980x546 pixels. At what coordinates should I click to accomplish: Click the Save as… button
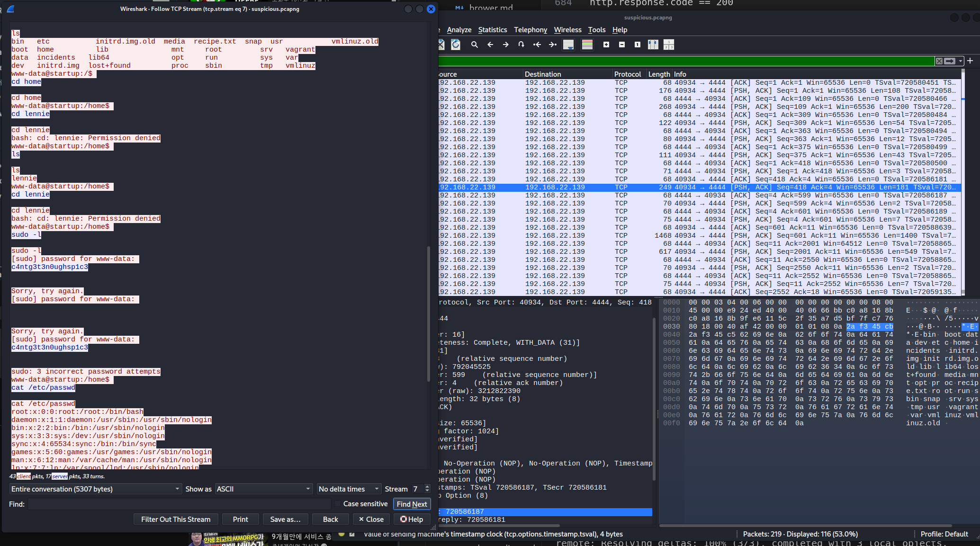pos(285,519)
